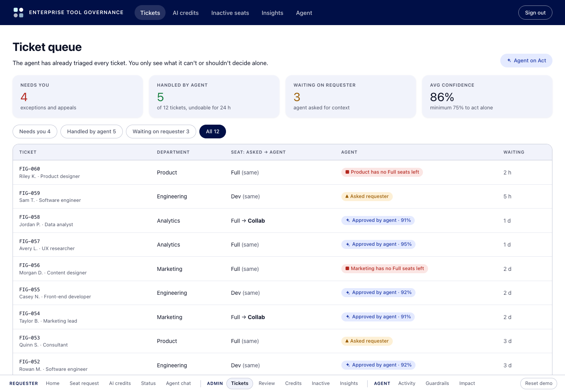
Task: Click the sparkle icon in Agent on Act
Action: tap(509, 60)
